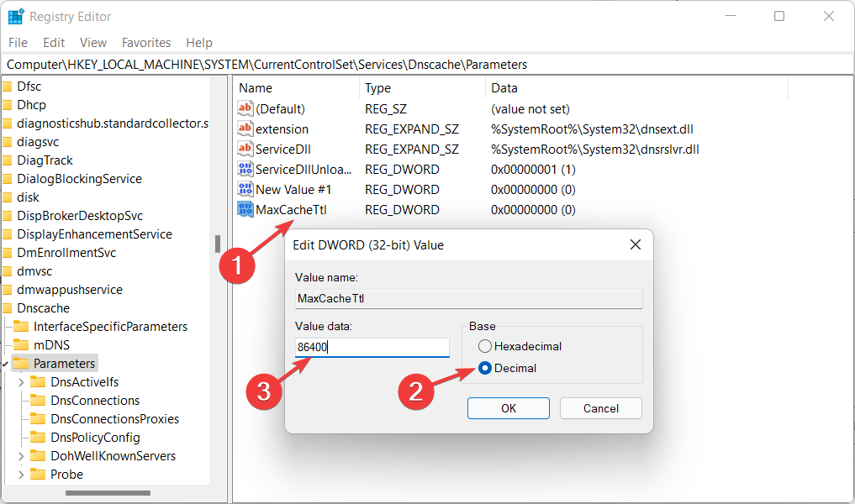Click the MaxCacheTtl DWORD value icon
The height and width of the screenshot is (504, 855).
coord(245,210)
